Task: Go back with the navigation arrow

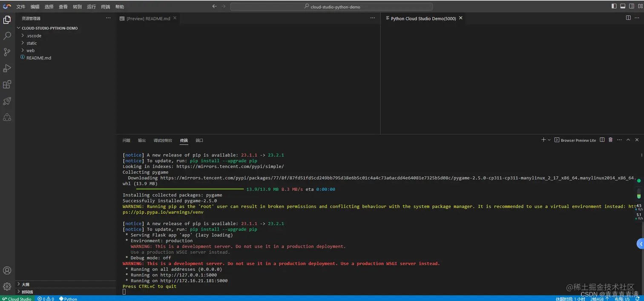Action: point(214,6)
